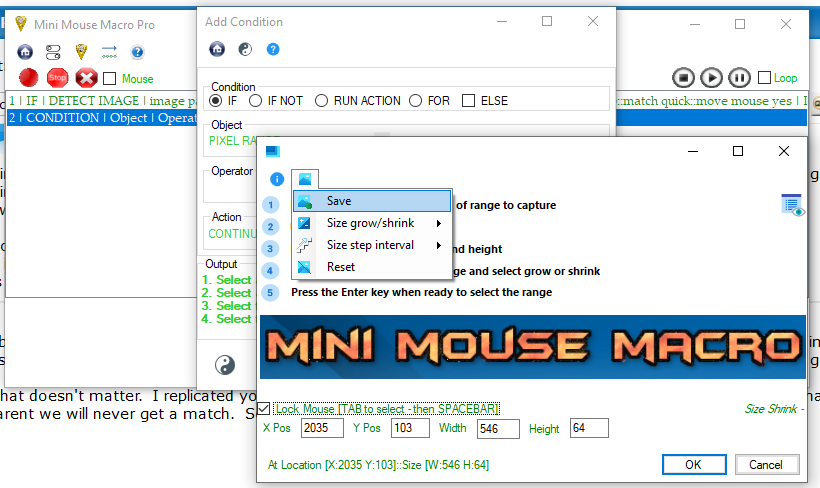Click the pause playback button near Loop
Image resolution: width=820 pixels, height=488 pixels.
pos(739,78)
